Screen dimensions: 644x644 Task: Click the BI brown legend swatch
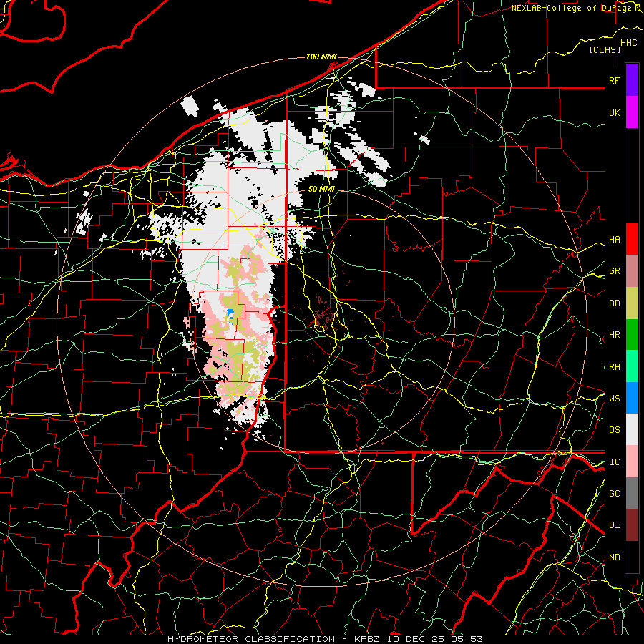point(632,525)
